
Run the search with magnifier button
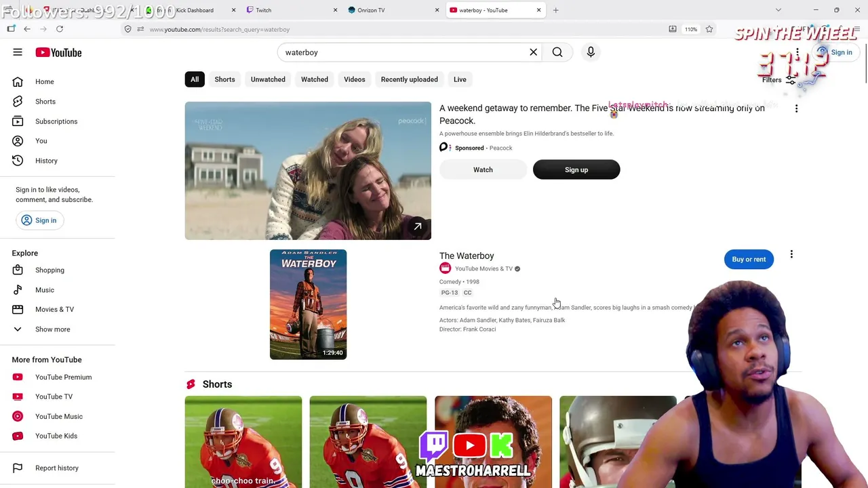(x=557, y=52)
